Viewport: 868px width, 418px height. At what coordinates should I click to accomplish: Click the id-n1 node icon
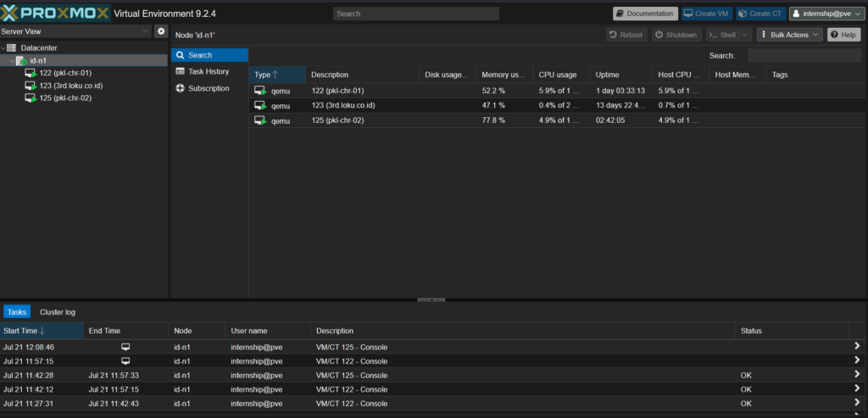(21, 60)
